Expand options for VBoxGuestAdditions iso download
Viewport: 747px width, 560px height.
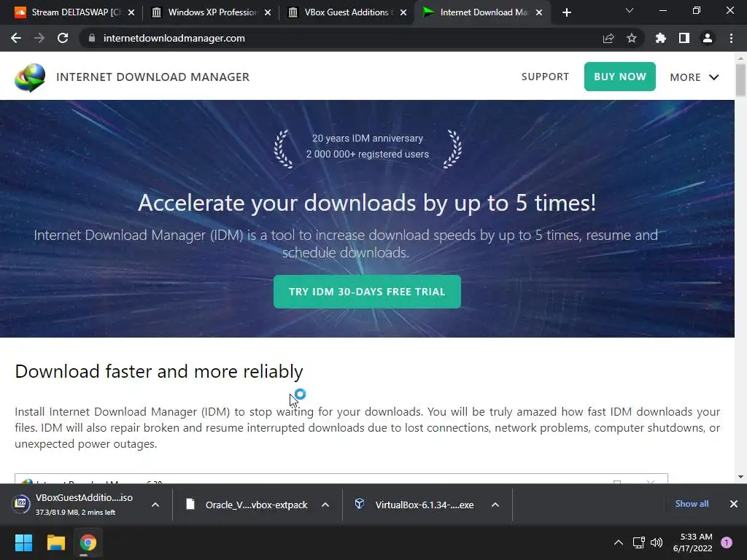(155, 505)
